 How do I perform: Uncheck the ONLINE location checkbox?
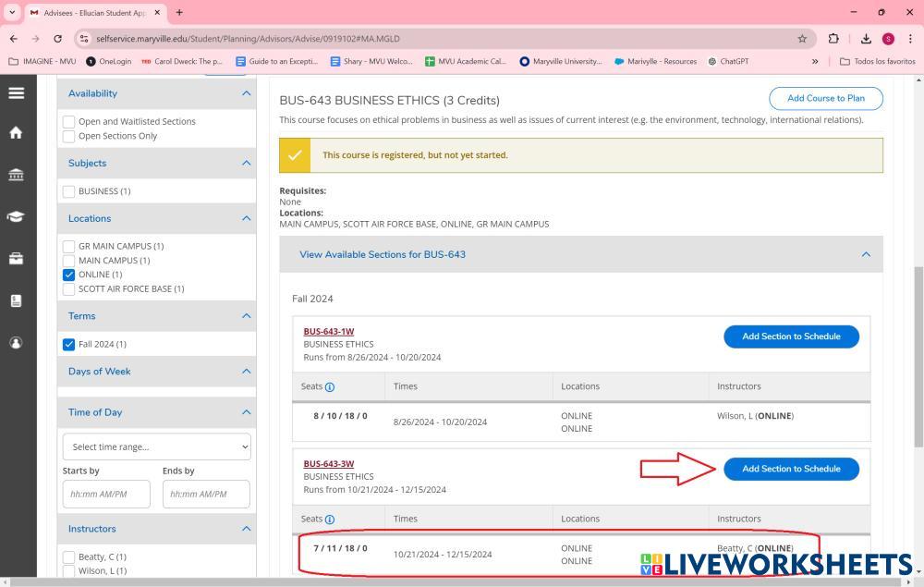[69, 275]
